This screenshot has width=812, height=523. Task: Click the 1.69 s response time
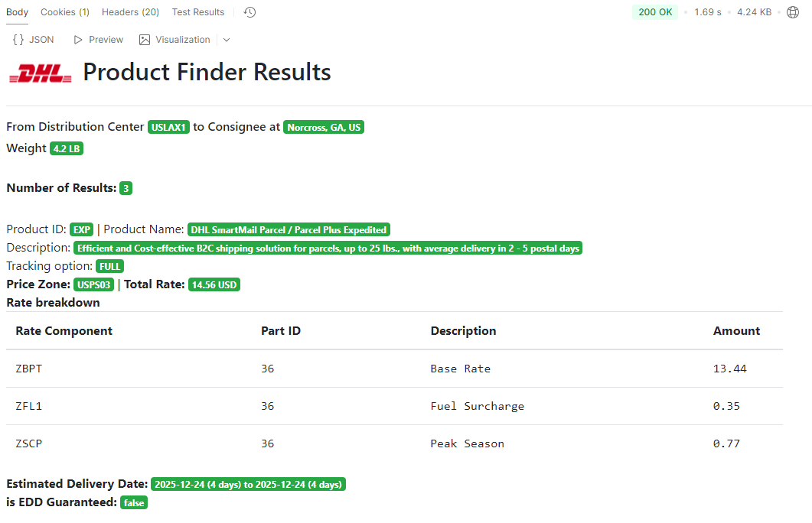pos(707,12)
